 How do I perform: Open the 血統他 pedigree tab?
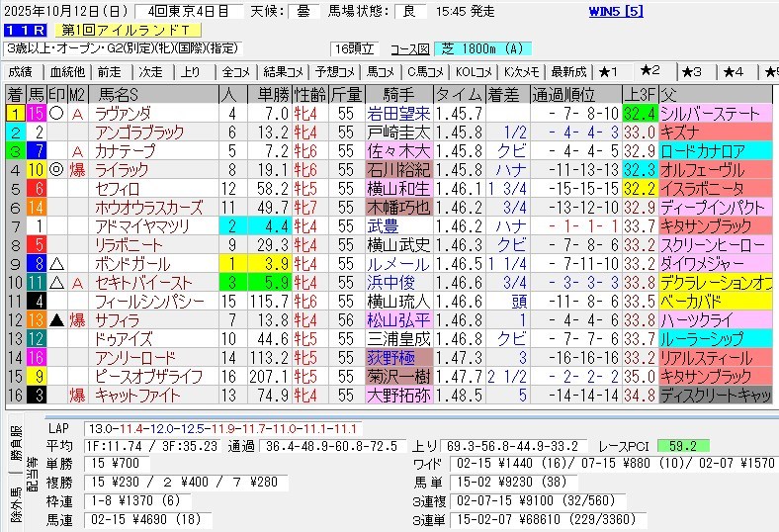click(67, 71)
